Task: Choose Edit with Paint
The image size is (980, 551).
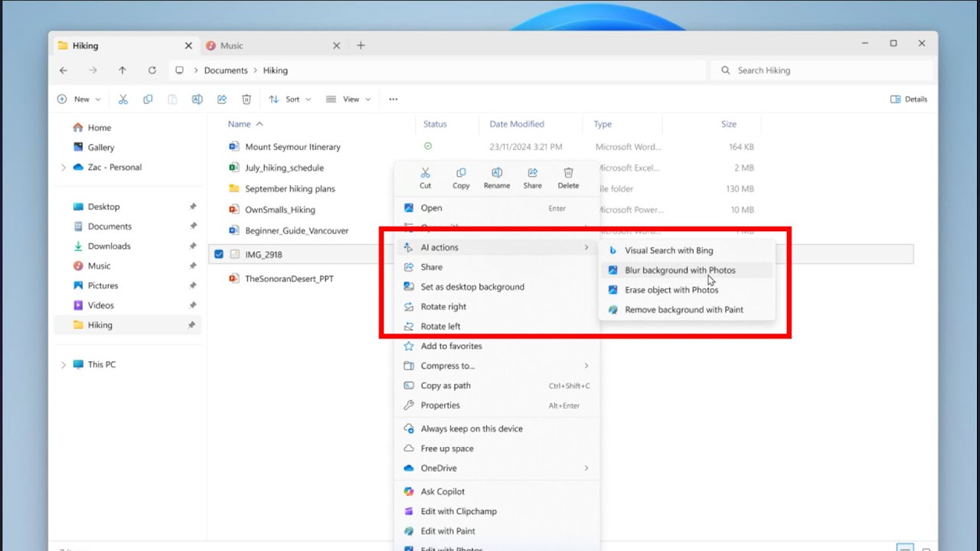Action: point(495,531)
